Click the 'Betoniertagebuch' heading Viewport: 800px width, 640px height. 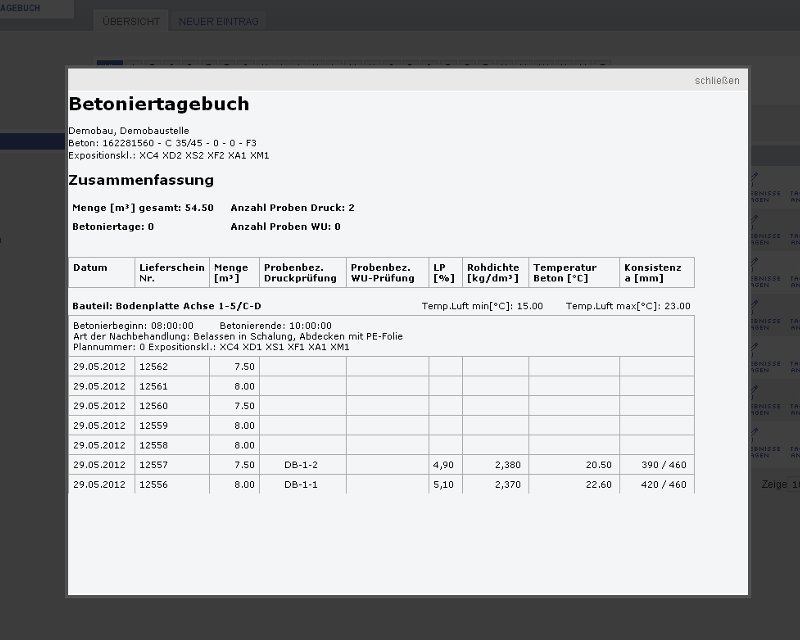(x=159, y=104)
